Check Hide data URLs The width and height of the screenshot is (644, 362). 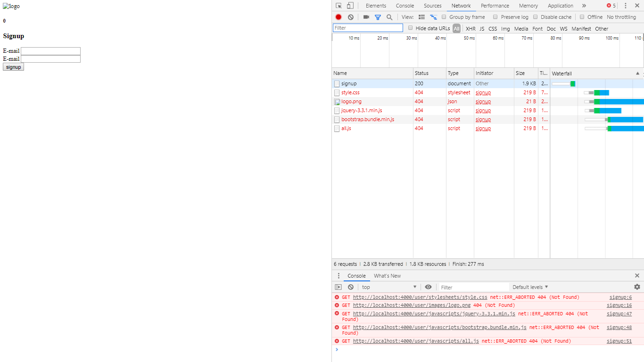(410, 28)
